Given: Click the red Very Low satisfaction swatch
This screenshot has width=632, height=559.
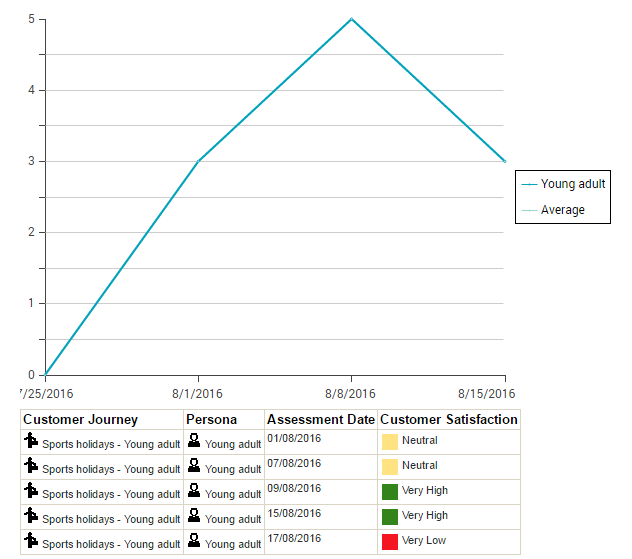Looking at the screenshot, I should click(390, 541).
